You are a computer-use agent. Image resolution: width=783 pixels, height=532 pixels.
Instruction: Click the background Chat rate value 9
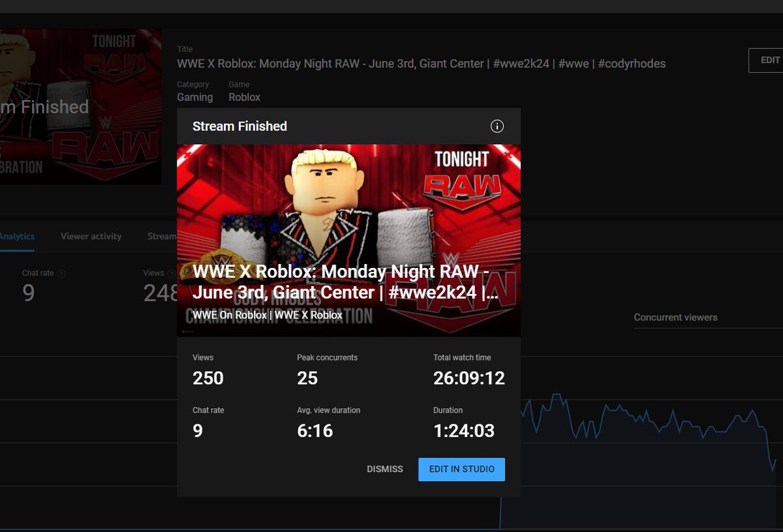coord(28,293)
